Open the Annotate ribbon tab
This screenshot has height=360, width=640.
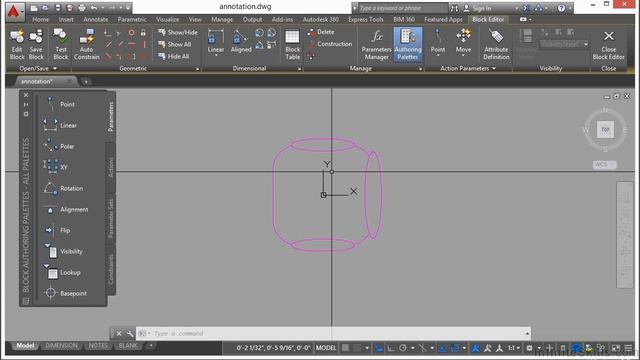click(x=96, y=19)
